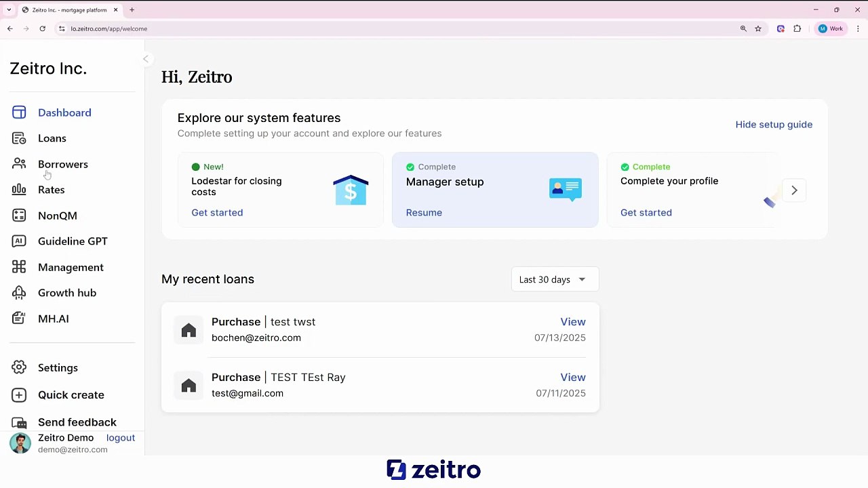Close the Zeitro Inc. browser tab
This screenshot has height=488, width=868.
(x=116, y=10)
